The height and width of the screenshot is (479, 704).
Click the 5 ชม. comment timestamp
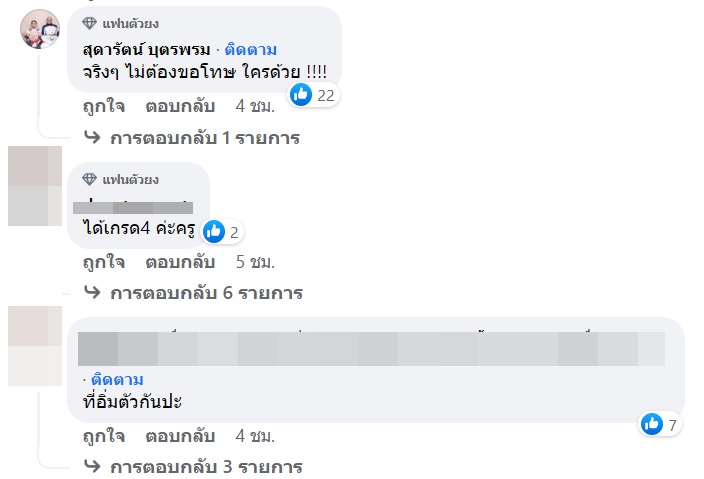[x=255, y=262]
